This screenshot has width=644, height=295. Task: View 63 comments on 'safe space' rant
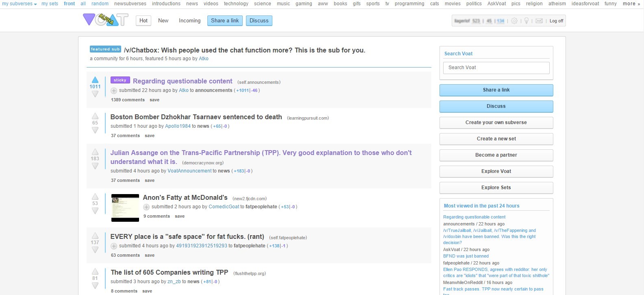pos(125,255)
